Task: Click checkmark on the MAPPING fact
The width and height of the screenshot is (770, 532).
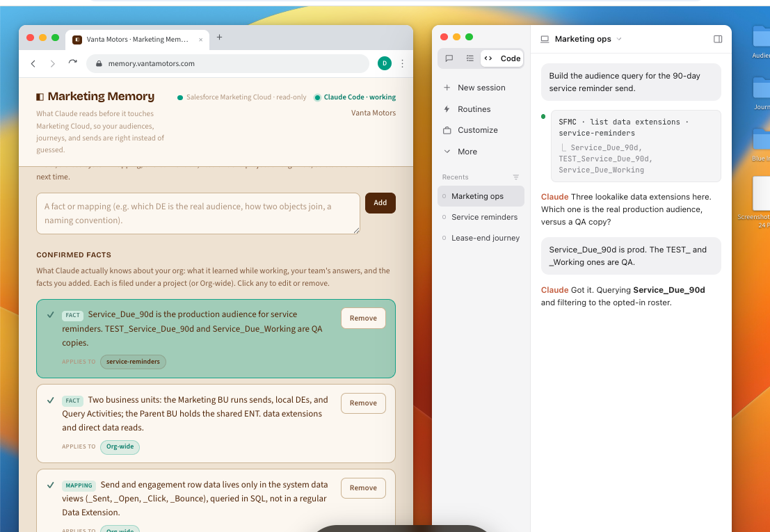Action: click(50, 485)
